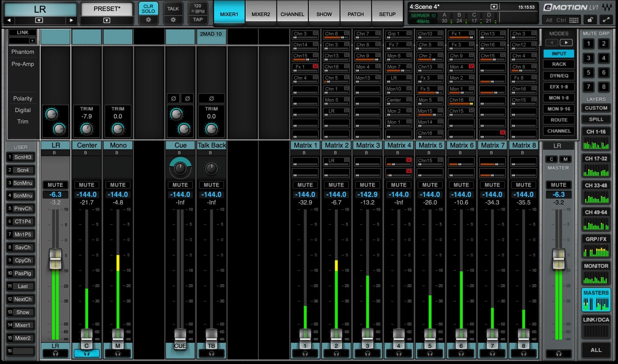Image resolution: width=618 pixels, height=364 pixels.
Task: Click the Center channel headphone cue icon
Action: (x=87, y=353)
